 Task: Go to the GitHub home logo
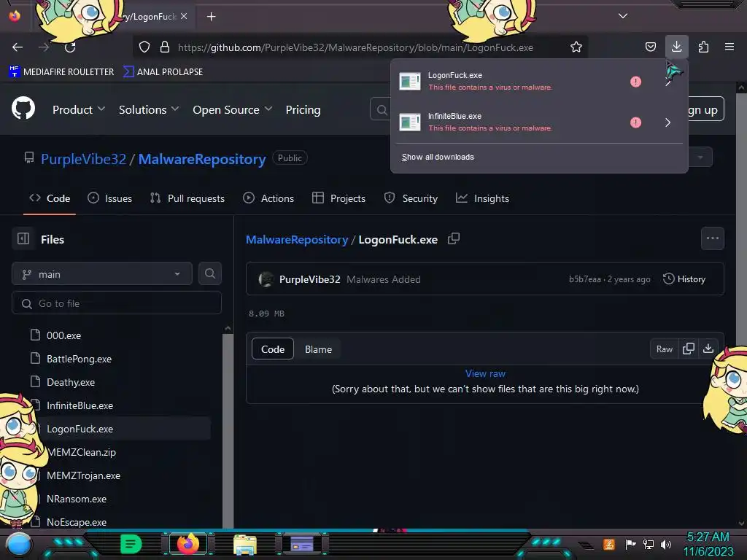[23, 108]
